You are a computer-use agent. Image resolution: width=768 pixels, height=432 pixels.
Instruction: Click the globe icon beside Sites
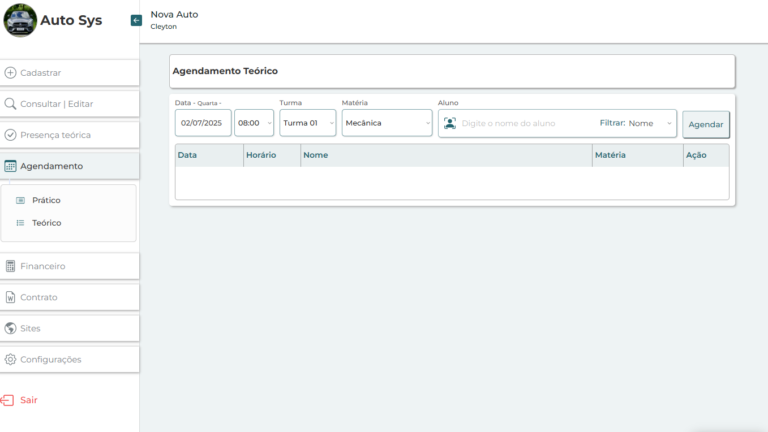click(11, 328)
